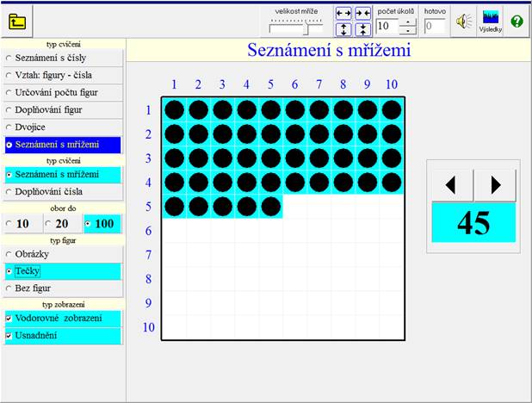Adjust the velikost mříže slider handle
532x403 pixels.
click(x=306, y=28)
